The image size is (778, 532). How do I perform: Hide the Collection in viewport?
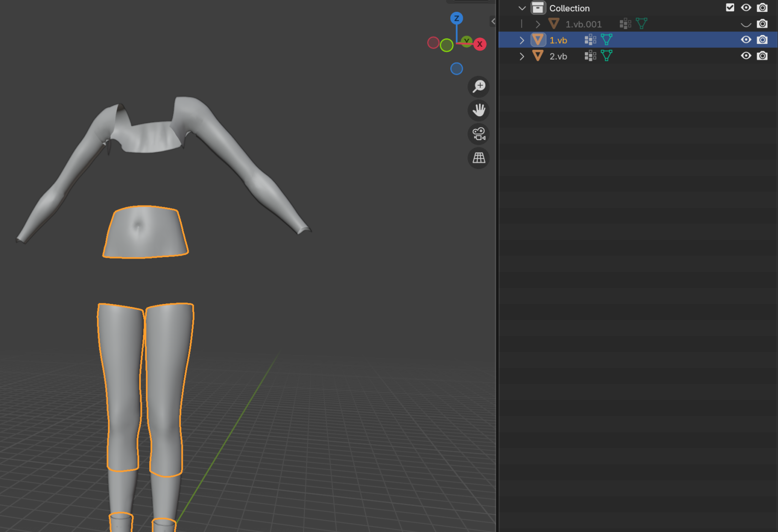(x=746, y=7)
